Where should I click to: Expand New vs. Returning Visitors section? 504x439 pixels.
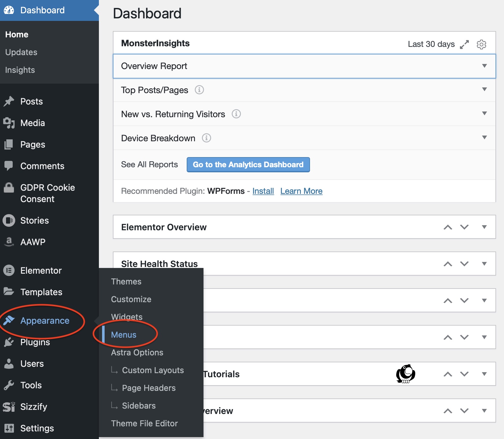484,113
